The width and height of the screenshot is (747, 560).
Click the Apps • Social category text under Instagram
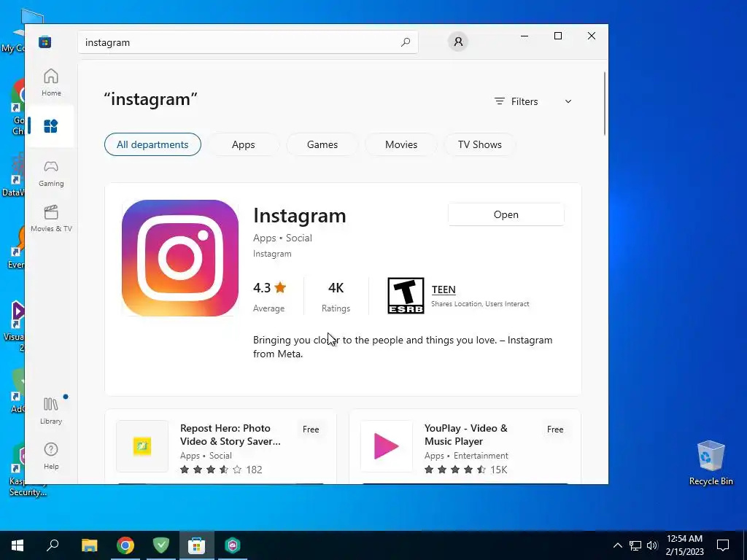point(282,238)
